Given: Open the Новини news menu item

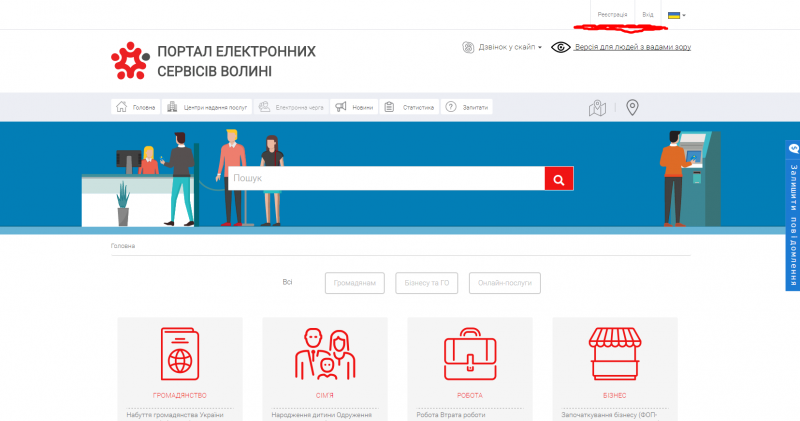Looking at the screenshot, I should [354, 107].
